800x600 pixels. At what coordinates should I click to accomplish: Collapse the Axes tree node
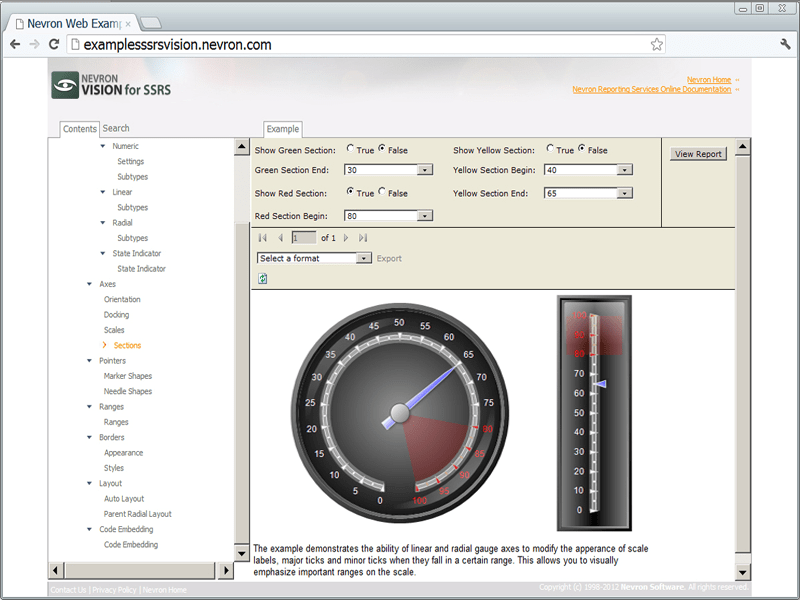coord(89,284)
